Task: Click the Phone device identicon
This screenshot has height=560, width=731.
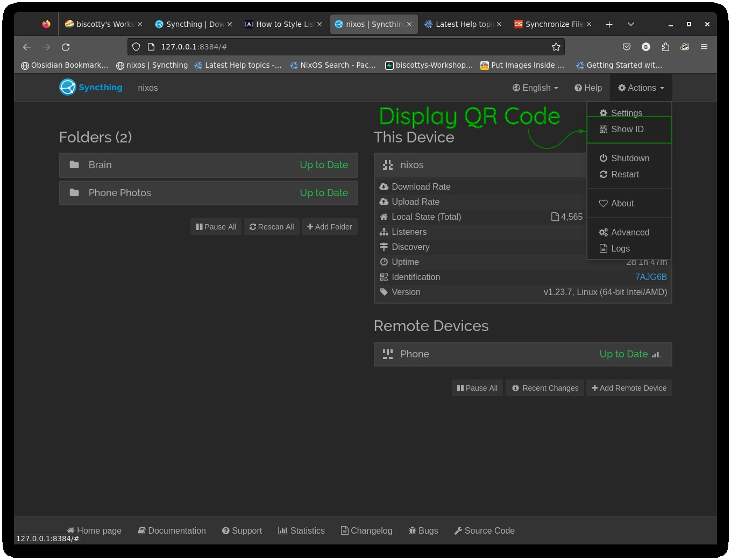Action: [x=387, y=354]
